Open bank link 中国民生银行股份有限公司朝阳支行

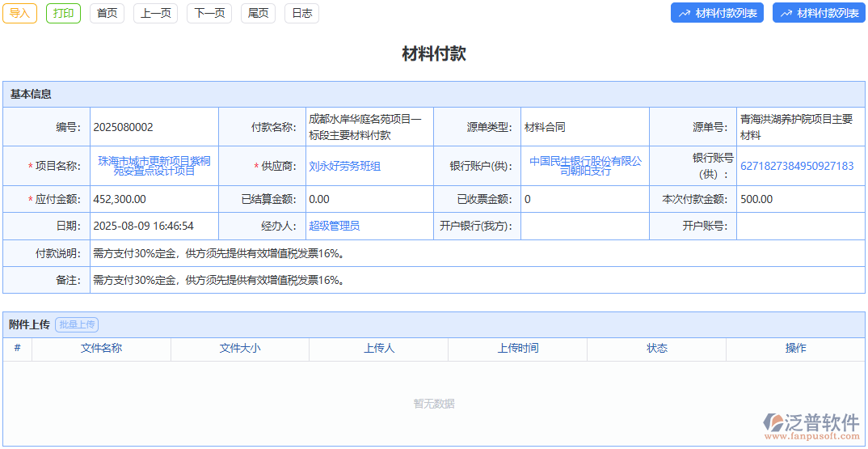coord(586,166)
